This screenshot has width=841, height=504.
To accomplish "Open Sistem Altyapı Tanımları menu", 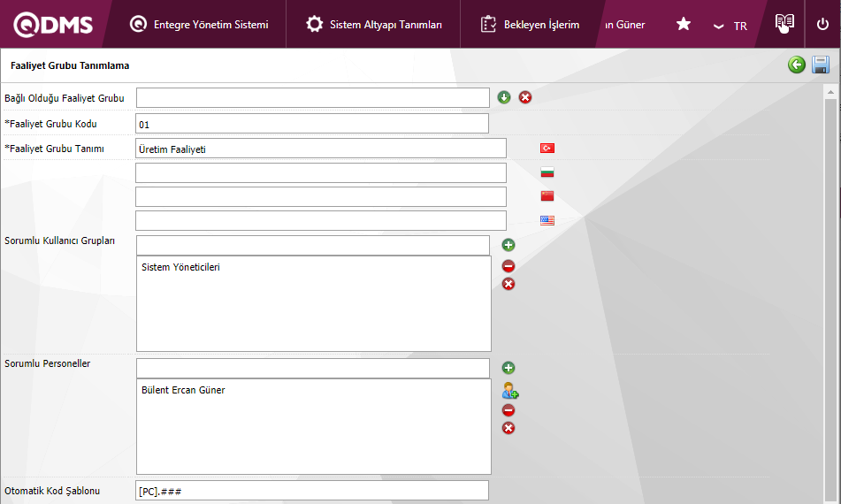I will click(x=374, y=25).
